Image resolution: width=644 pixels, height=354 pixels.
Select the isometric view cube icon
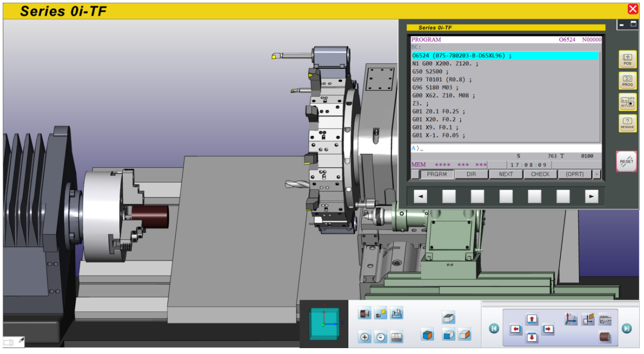coord(428,335)
